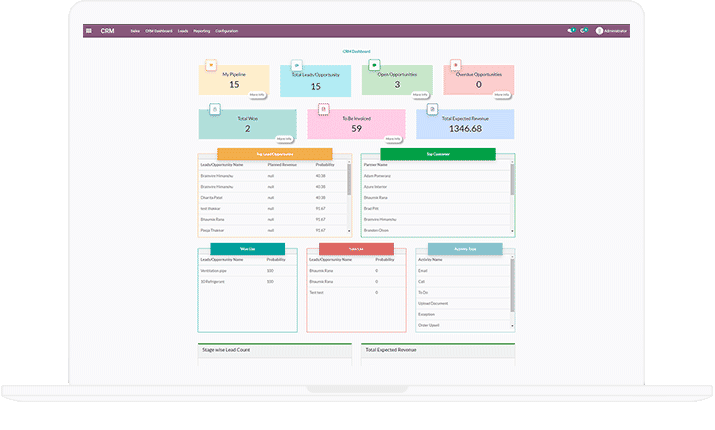Click More Info on To Be Invoiced card
The width and height of the screenshot is (715, 430).
pyautogui.click(x=393, y=138)
